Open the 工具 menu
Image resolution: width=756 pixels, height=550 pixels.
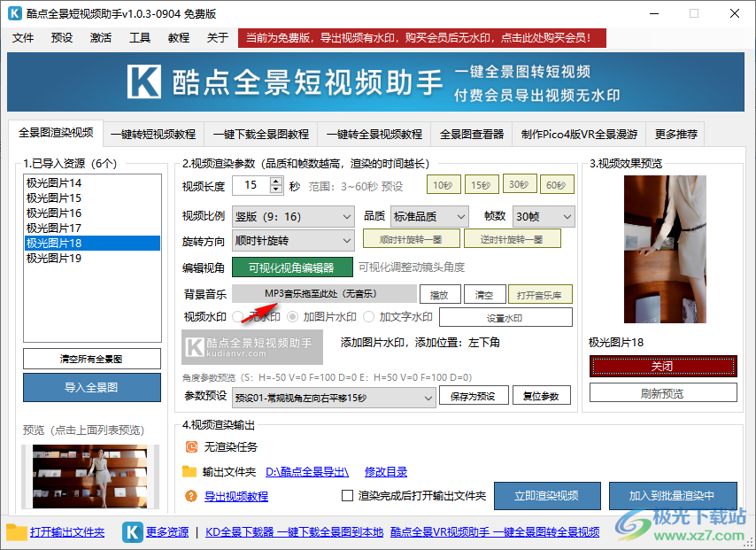[140, 38]
